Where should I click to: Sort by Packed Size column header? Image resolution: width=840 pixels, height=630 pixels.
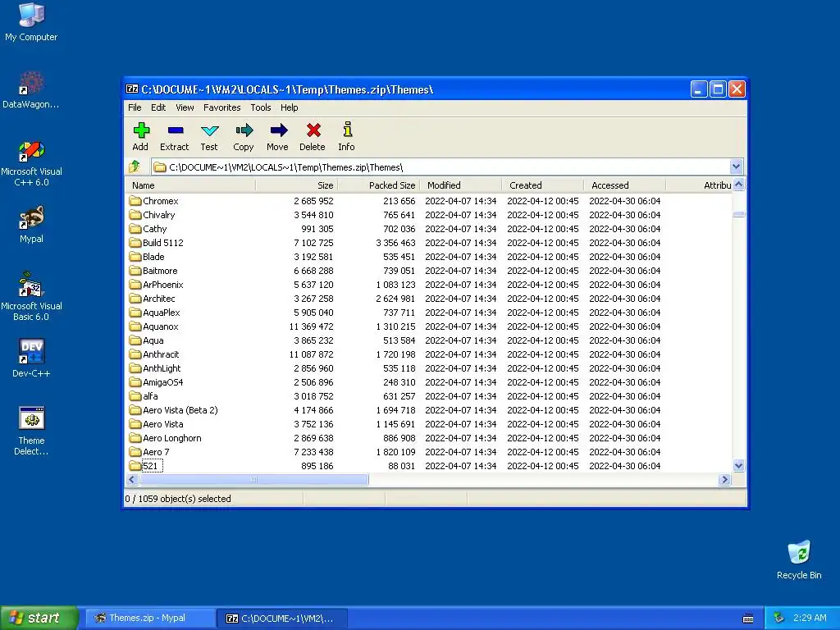pyautogui.click(x=379, y=185)
